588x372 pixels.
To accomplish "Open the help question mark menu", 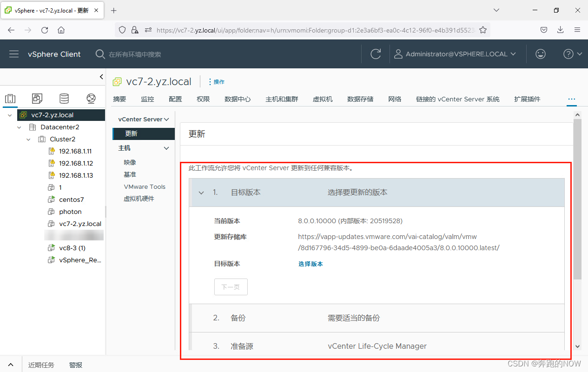I will (x=573, y=54).
